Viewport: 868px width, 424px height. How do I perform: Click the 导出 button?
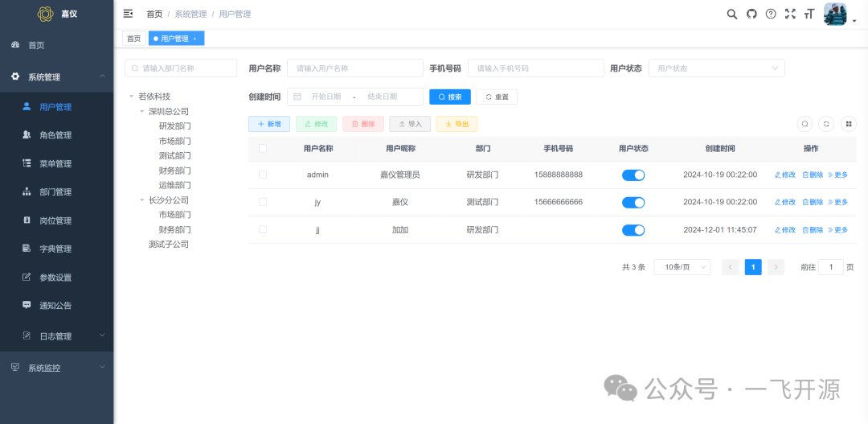click(x=457, y=124)
